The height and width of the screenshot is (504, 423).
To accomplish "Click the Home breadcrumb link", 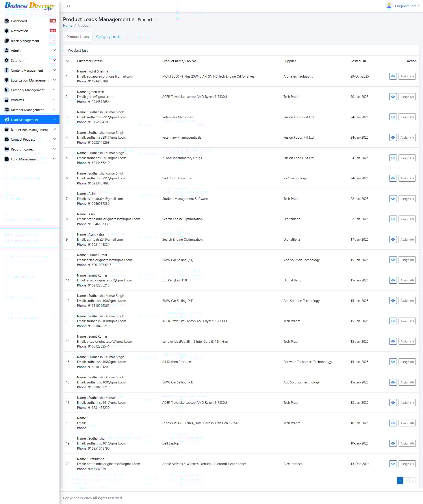I will pos(68,25).
